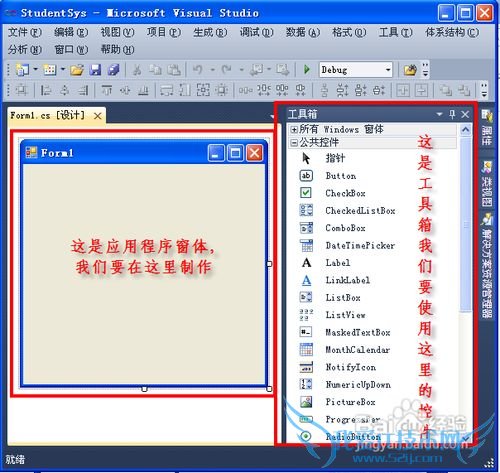Viewport: 500px width, 473px height.
Task: Open the Undo history dropdown arrow
Action: [x=212, y=70]
